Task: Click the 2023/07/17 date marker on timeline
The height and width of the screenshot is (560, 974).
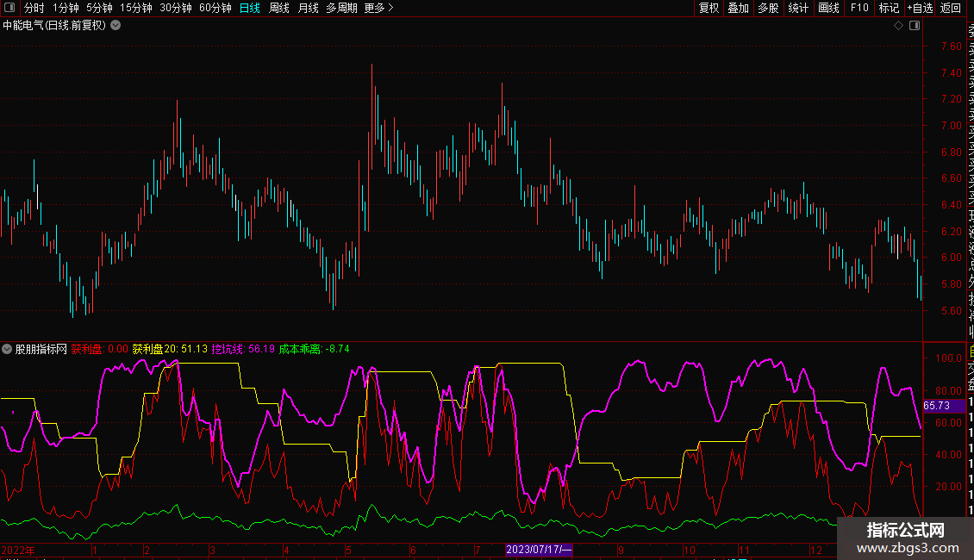Action: 539,550
